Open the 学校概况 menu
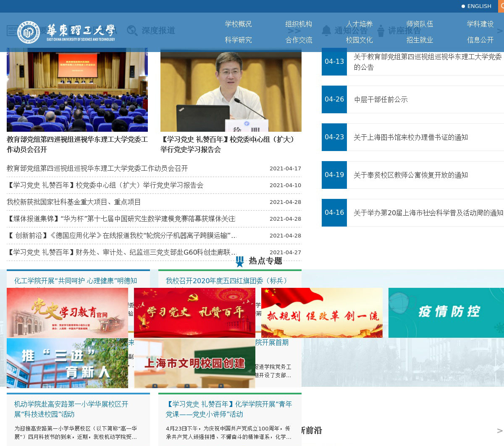The height and width of the screenshot is (446, 504). [238, 24]
